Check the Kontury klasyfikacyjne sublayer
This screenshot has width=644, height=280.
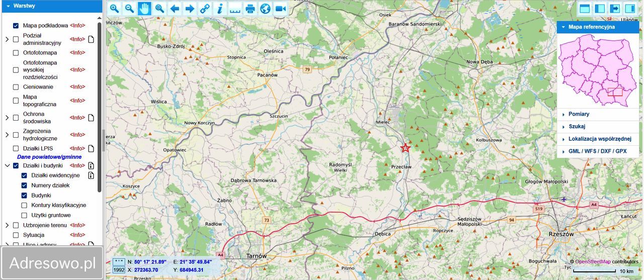coord(24,205)
